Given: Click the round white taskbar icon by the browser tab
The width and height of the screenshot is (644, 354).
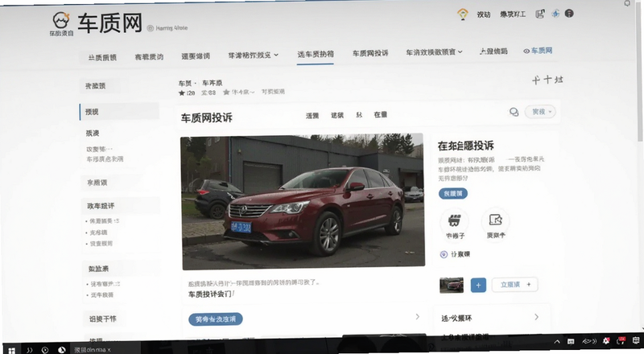Looking at the screenshot, I should (x=62, y=350).
